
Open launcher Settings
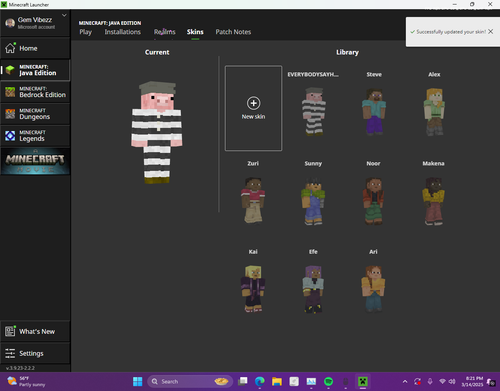(x=35, y=353)
